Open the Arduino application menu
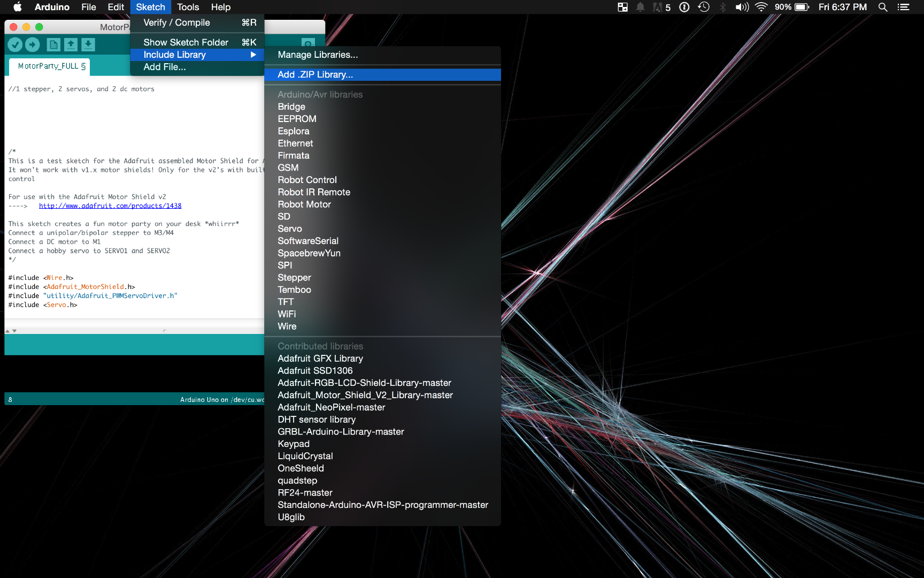Screen dimensions: 924x578 [x=52, y=7]
